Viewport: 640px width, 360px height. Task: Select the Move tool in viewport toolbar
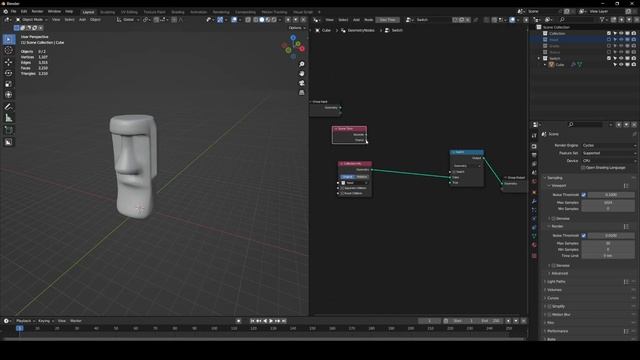click(9, 62)
